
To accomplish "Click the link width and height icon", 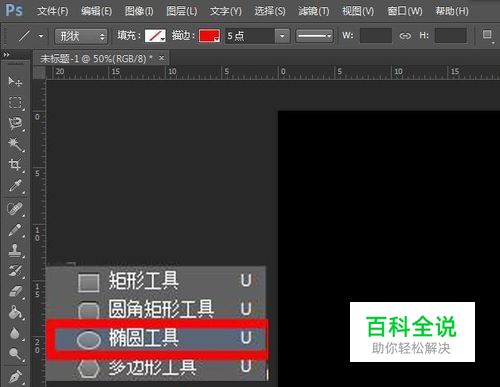I will click(405, 36).
